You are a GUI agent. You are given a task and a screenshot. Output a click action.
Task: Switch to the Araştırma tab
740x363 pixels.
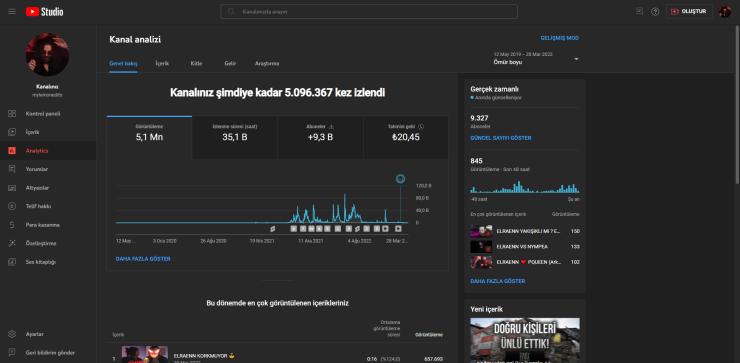[x=267, y=63]
